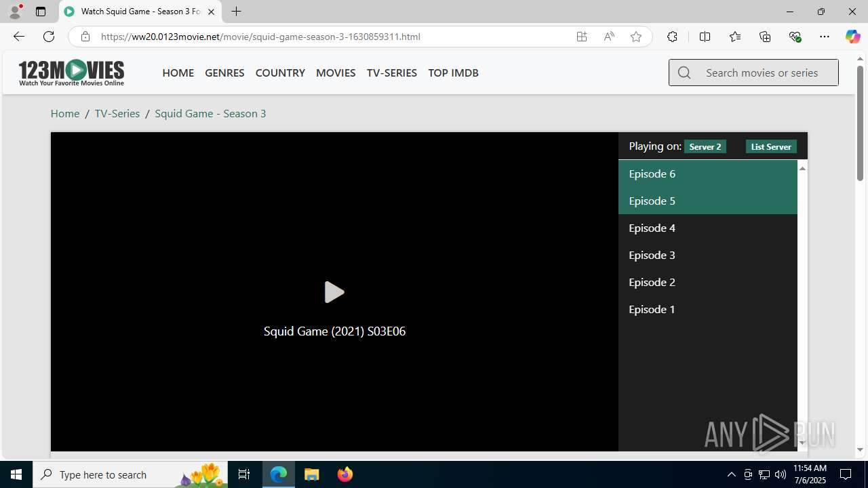Open the Windows Start menu
This screenshot has height=488, width=868.
pos(16,474)
